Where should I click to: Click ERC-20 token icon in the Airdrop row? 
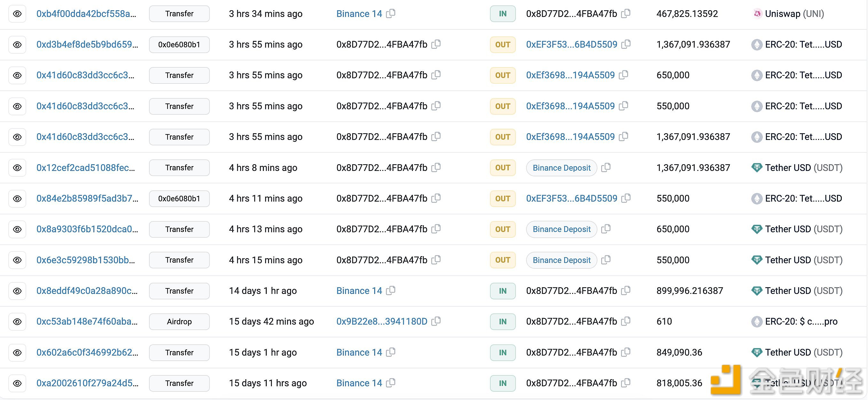pos(757,321)
